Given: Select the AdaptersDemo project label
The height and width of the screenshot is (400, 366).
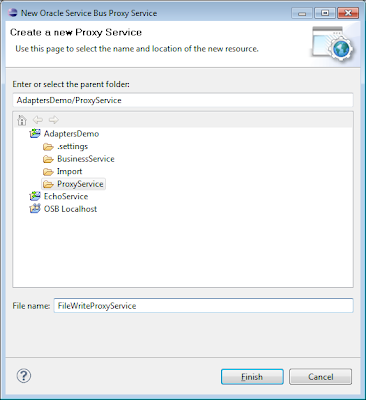Looking at the screenshot, I should point(71,134).
